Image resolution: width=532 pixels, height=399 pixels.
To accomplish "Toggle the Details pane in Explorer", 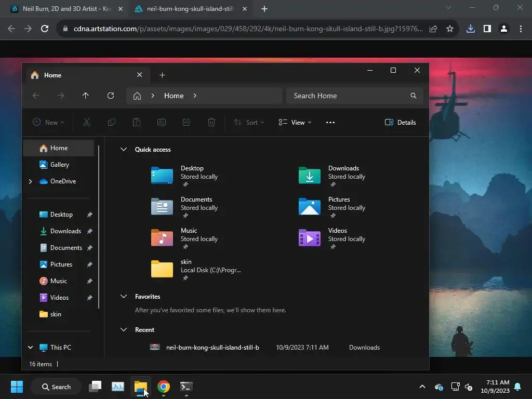I will [401, 123].
